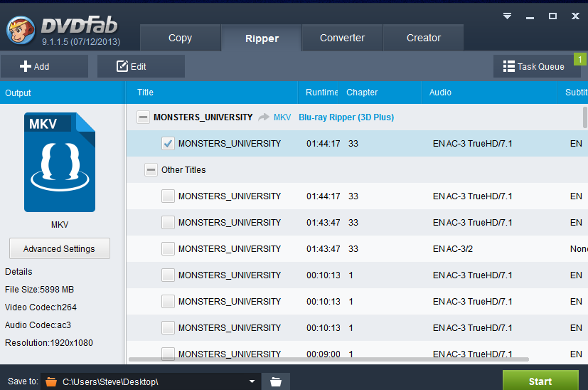588x390 pixels.
Task: Click the Edit pencil icon
Action: pos(122,66)
